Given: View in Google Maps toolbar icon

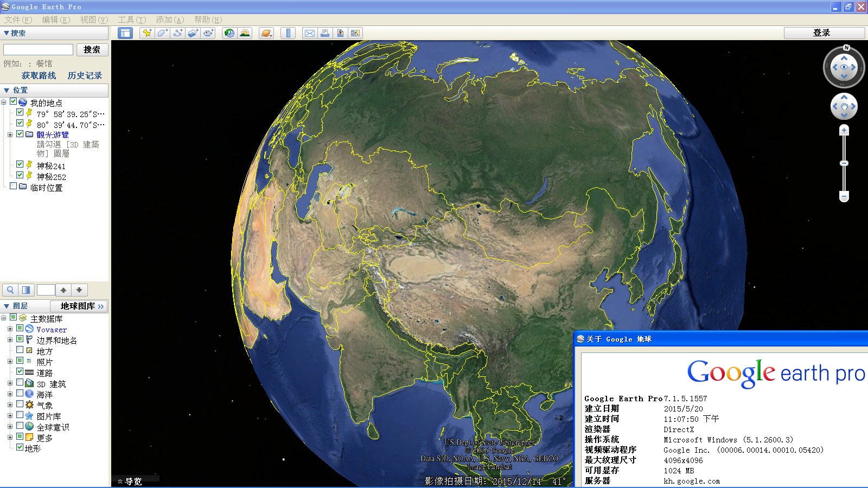Looking at the screenshot, I should click(355, 33).
